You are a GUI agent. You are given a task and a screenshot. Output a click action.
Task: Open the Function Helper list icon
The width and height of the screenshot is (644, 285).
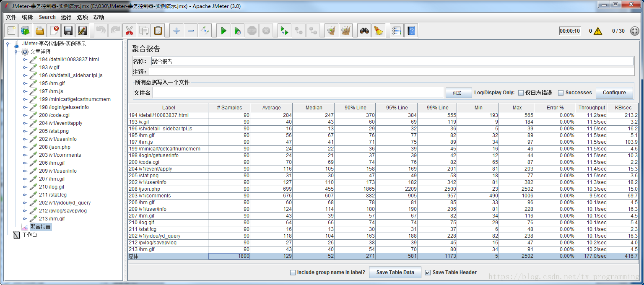397,31
